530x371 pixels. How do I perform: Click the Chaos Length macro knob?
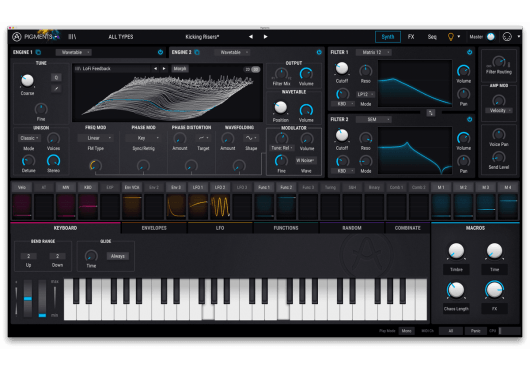[x=456, y=290]
